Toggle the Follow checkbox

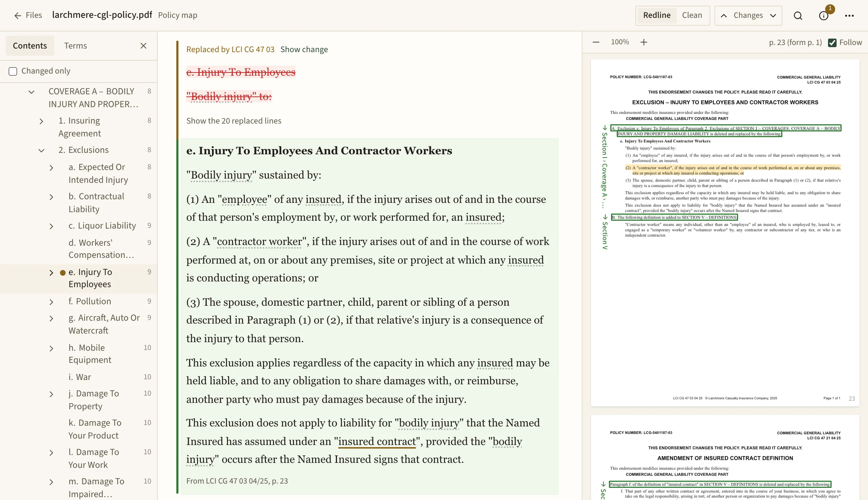pos(832,42)
